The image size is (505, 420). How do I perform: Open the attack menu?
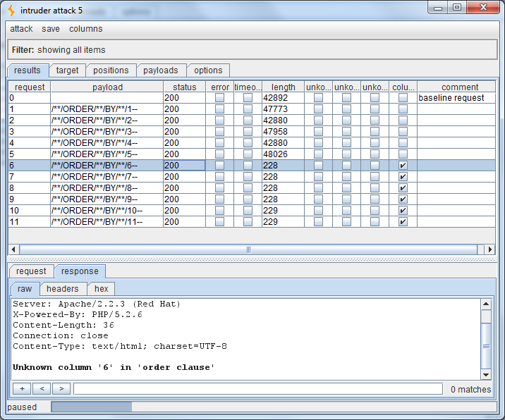point(21,29)
